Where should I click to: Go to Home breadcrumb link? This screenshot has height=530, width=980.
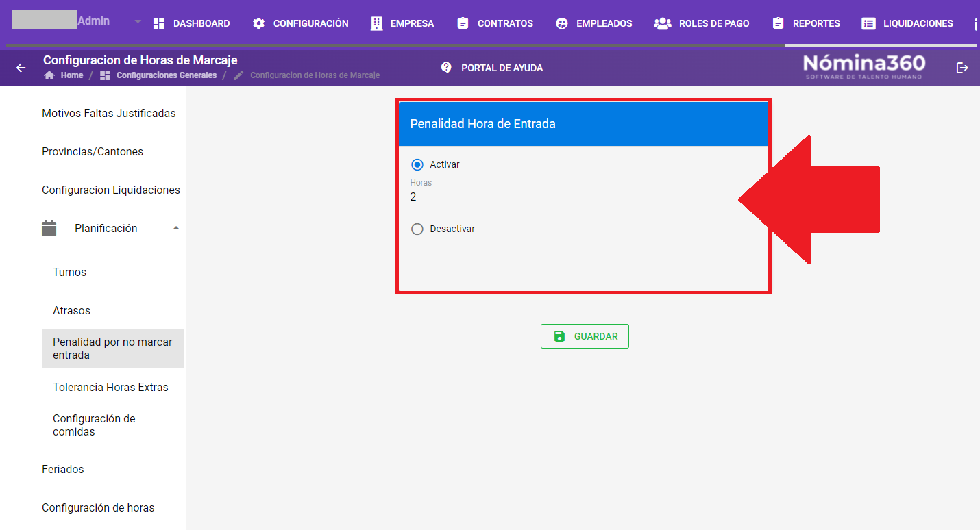(71, 75)
